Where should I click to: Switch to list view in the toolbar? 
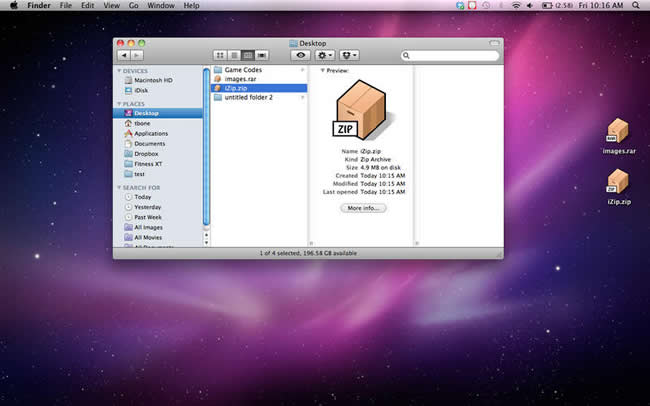coord(233,56)
